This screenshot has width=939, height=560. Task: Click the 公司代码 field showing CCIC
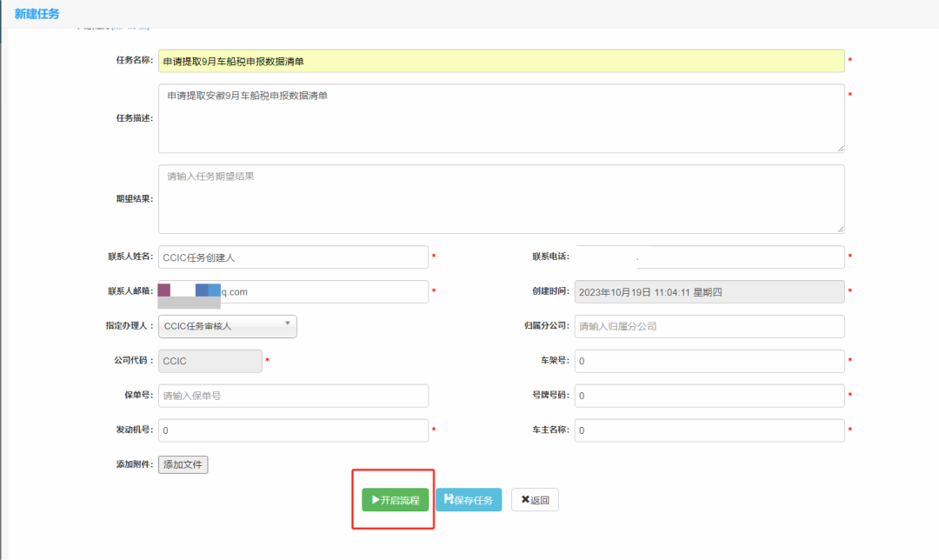210,361
